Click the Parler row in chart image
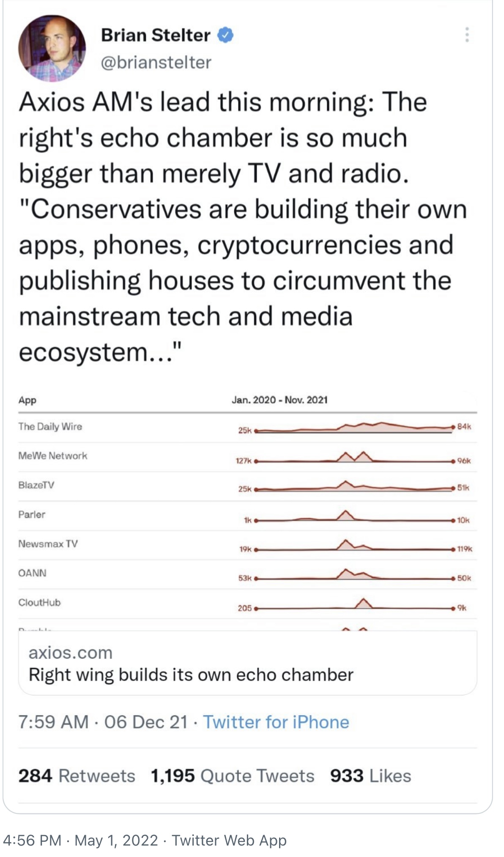Viewport: 504px width, 857px height. click(x=248, y=516)
